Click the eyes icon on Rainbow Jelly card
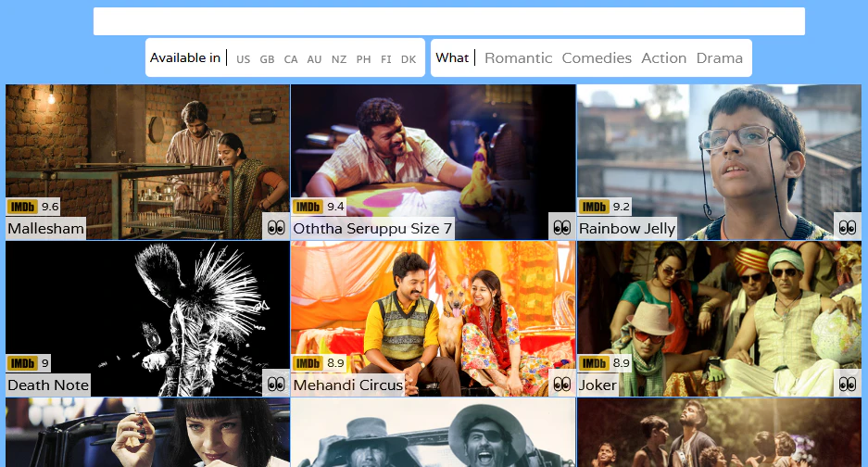 pos(848,228)
